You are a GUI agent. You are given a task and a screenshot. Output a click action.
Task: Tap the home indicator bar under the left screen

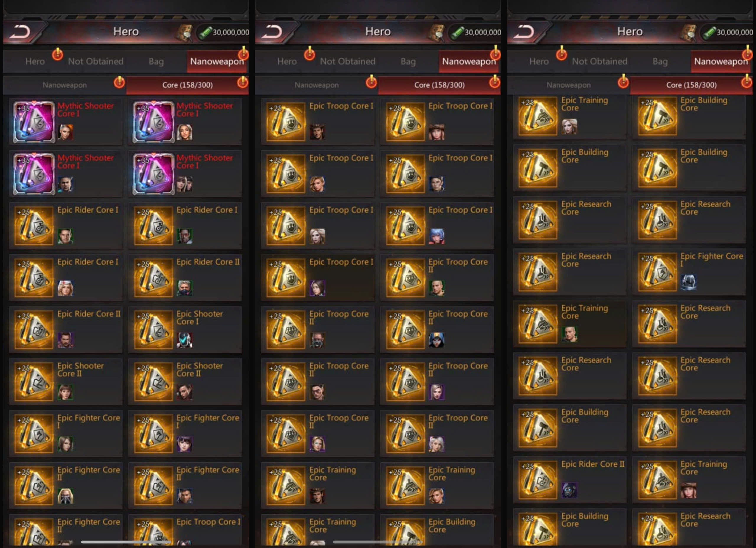[x=126, y=542]
